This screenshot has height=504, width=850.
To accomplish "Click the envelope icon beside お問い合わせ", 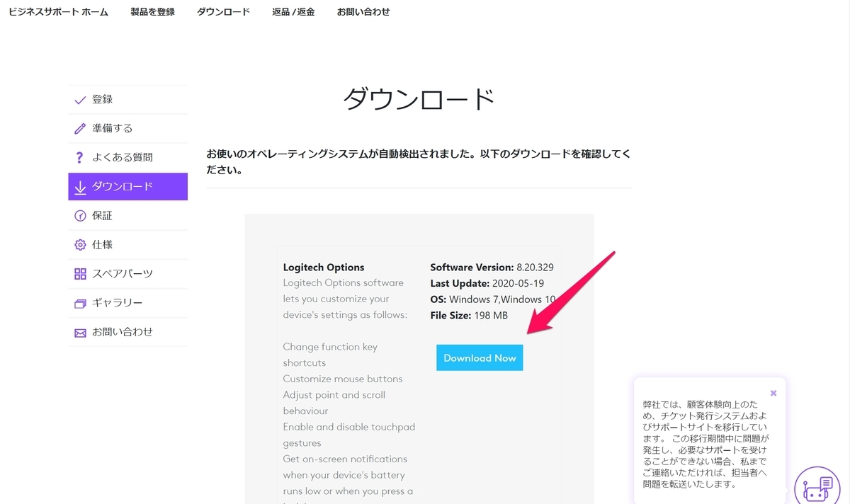I will coord(80,333).
